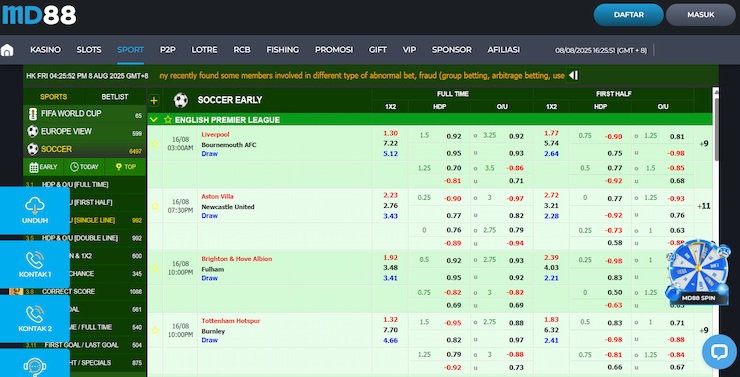Click Tottenham Hotspur full time odds 1.32

(390, 320)
